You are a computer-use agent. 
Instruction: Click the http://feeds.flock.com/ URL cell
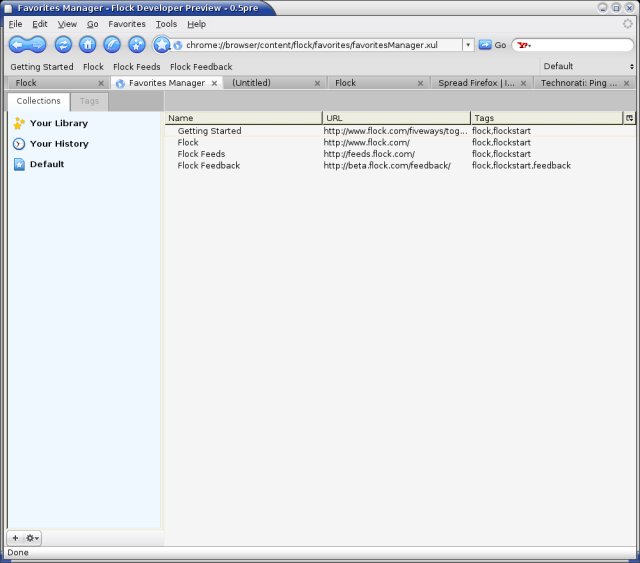(x=369, y=154)
